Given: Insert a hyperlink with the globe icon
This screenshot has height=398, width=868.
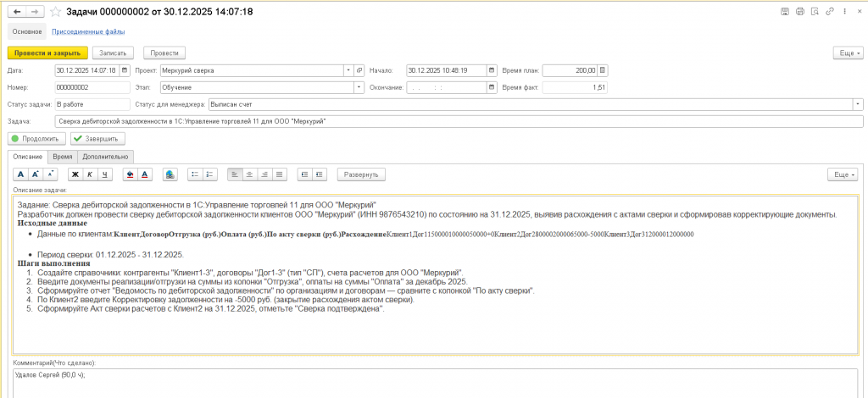Looking at the screenshot, I should click(170, 174).
